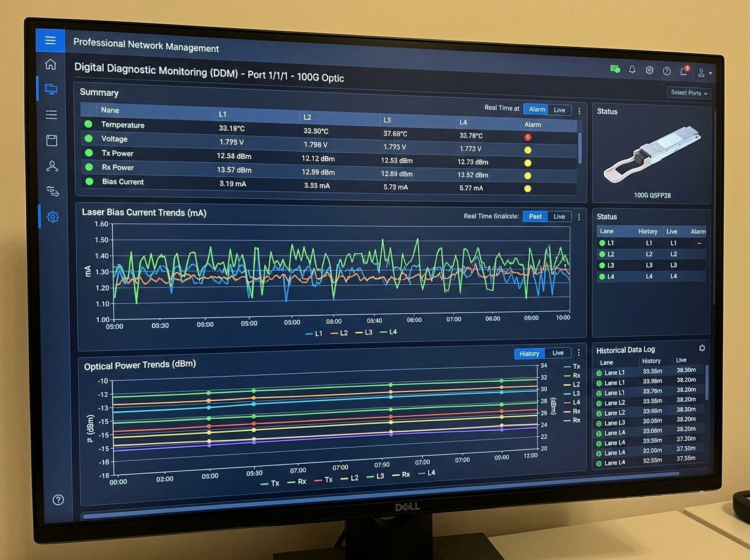Select the Voltage row label

(114, 139)
